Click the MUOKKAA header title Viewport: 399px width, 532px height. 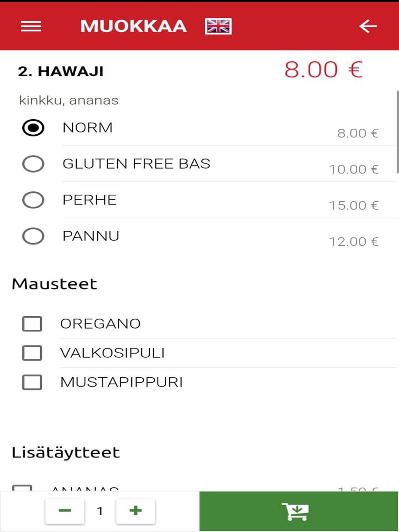[134, 26]
